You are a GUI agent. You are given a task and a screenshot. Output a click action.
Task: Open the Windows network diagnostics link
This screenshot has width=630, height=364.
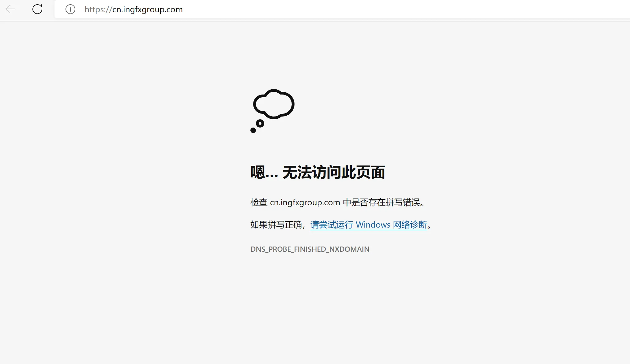click(x=369, y=225)
